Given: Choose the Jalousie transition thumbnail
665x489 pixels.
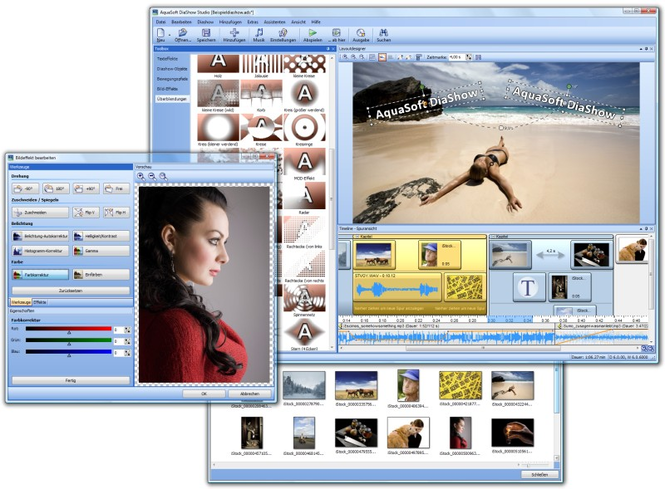Looking at the screenshot, I should [261, 64].
